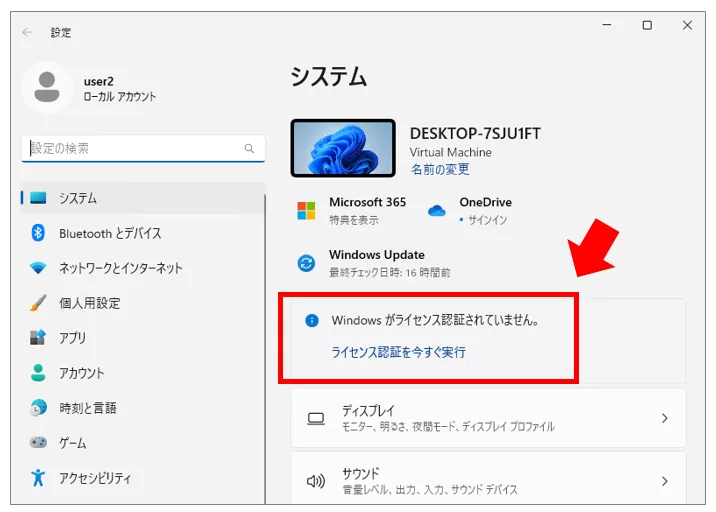716x512 pixels.
Task: Click the 名前の変更 link
Action: (440, 169)
